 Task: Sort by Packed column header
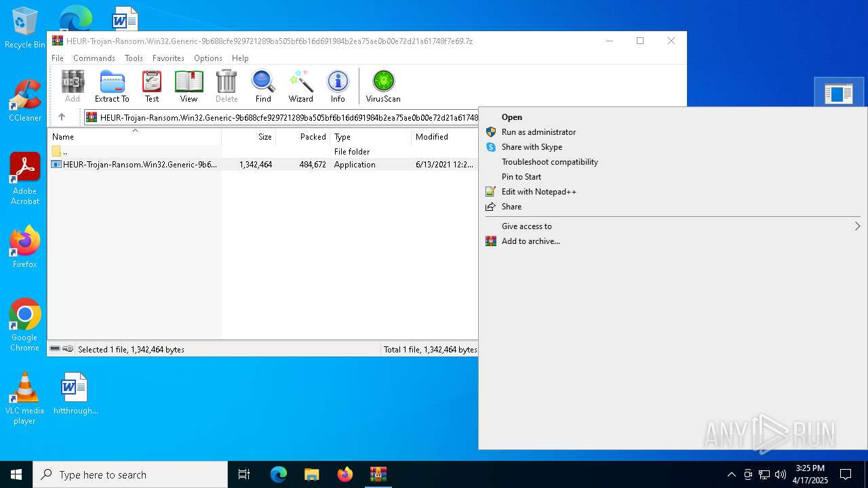pos(303,137)
